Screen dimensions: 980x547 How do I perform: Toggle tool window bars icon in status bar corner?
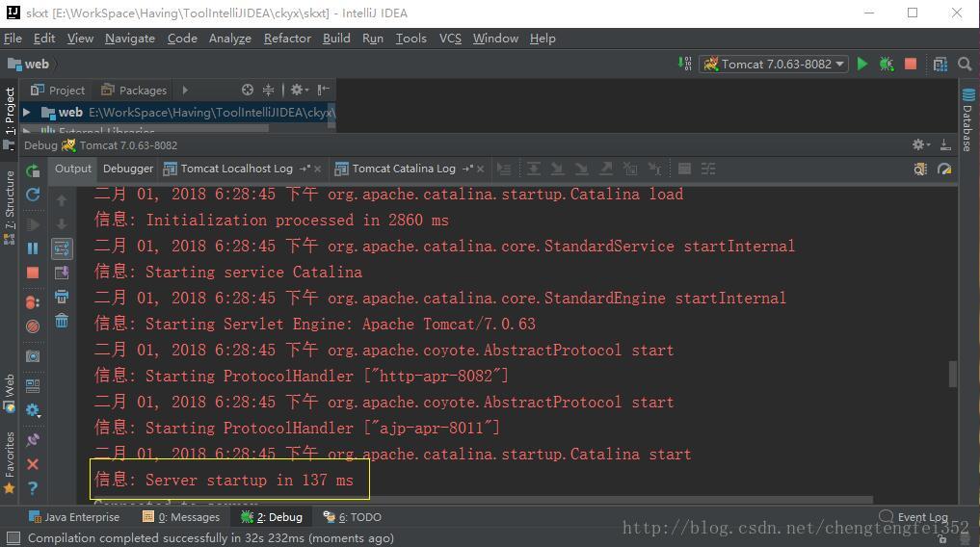tap(13, 537)
